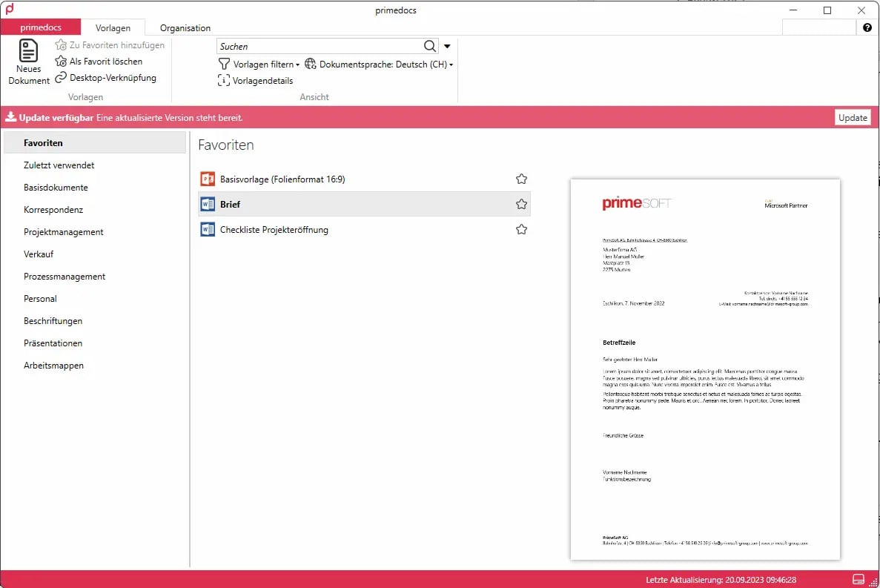Viewport: 880px width, 588px height.
Task: Select Beschriftungen in sidebar
Action: [95, 321]
